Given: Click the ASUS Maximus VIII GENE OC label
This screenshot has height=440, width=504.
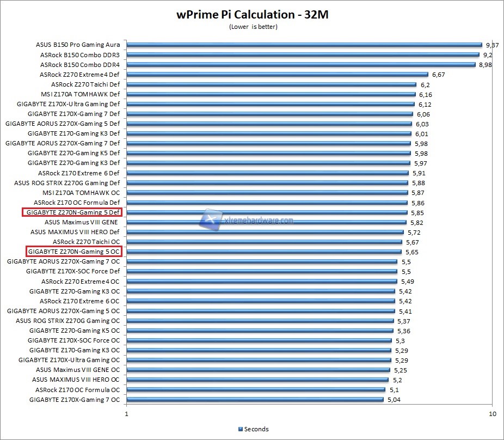Looking at the screenshot, I should [x=77, y=370].
